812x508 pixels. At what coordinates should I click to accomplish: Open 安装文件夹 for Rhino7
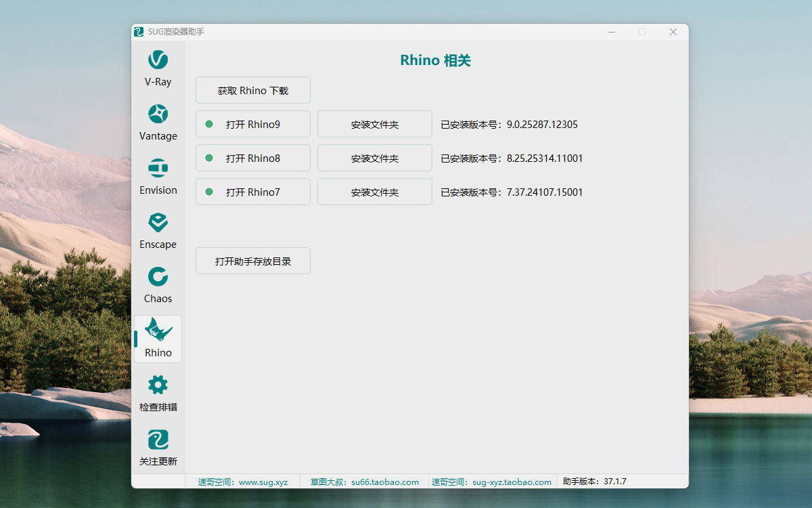374,192
